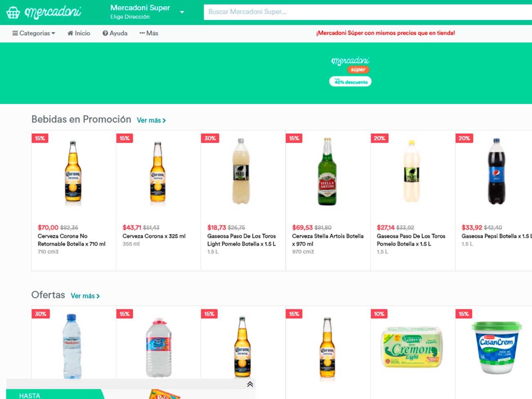
Task: Open Stella Artois bottle product image
Action: tap(327, 171)
